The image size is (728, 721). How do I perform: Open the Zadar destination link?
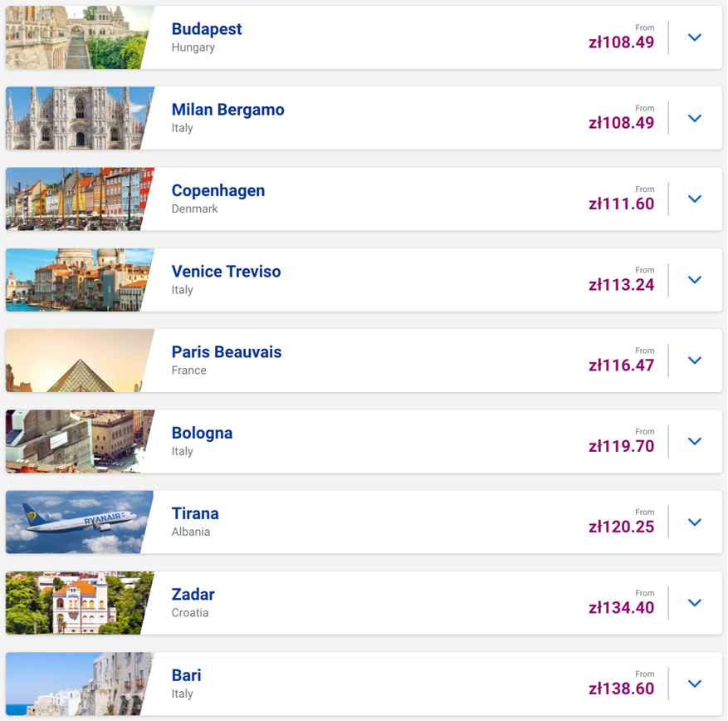click(x=193, y=595)
